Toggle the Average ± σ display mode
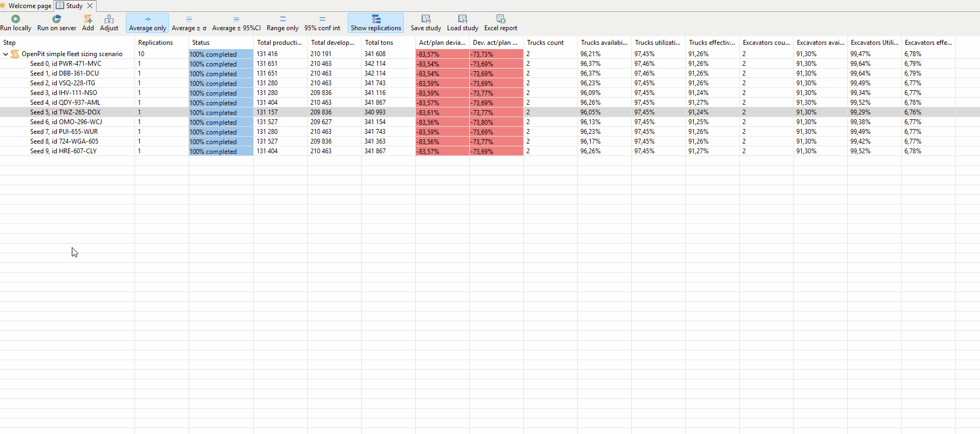 pos(189,23)
